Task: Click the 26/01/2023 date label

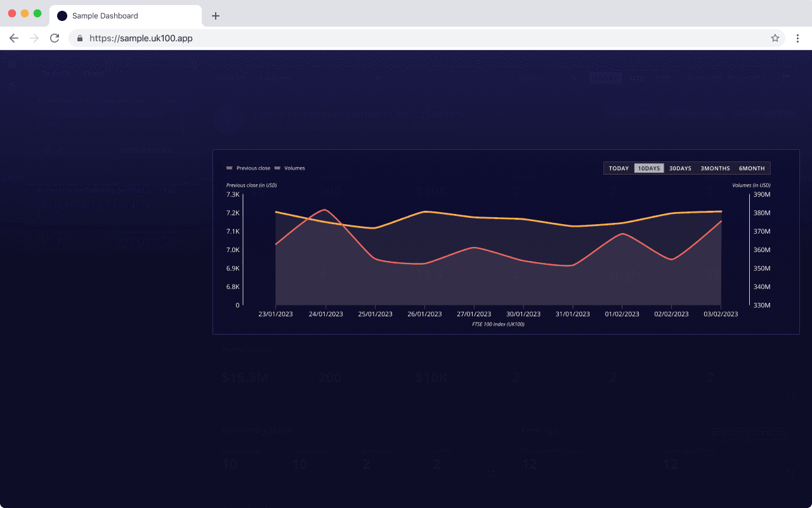Action: click(x=424, y=314)
